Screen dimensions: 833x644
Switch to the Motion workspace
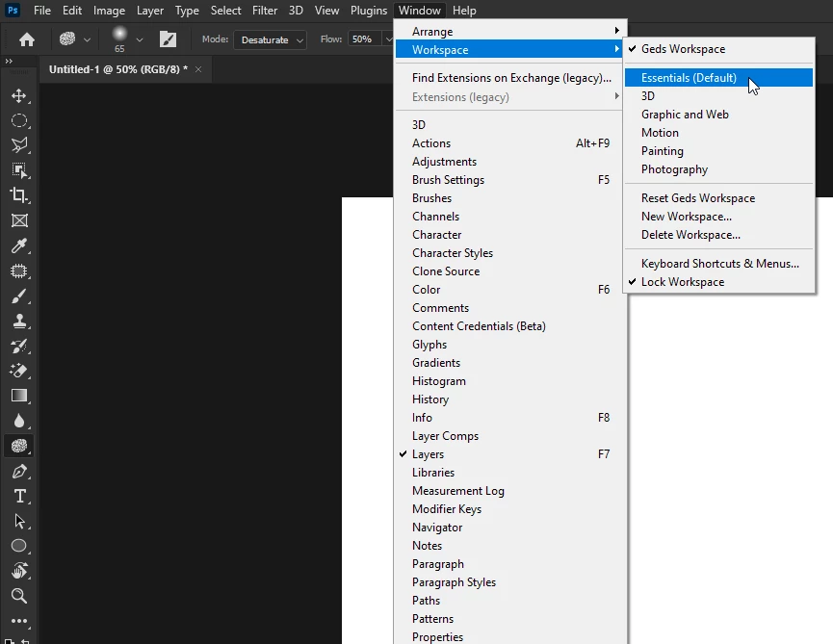pyautogui.click(x=718, y=133)
